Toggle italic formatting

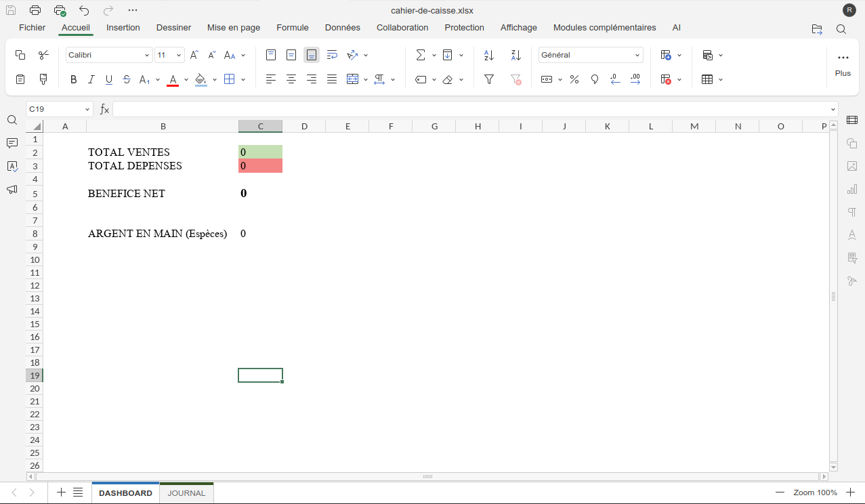[x=91, y=79]
